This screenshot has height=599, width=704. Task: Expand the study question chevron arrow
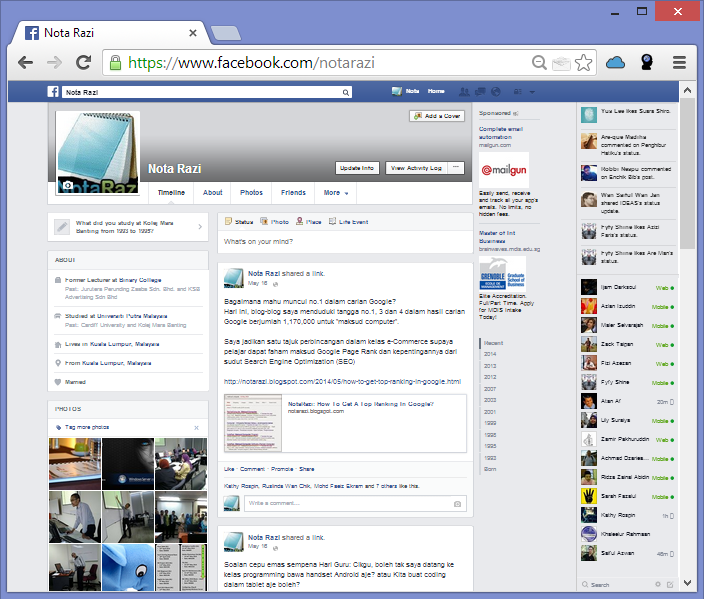pyautogui.click(x=200, y=227)
